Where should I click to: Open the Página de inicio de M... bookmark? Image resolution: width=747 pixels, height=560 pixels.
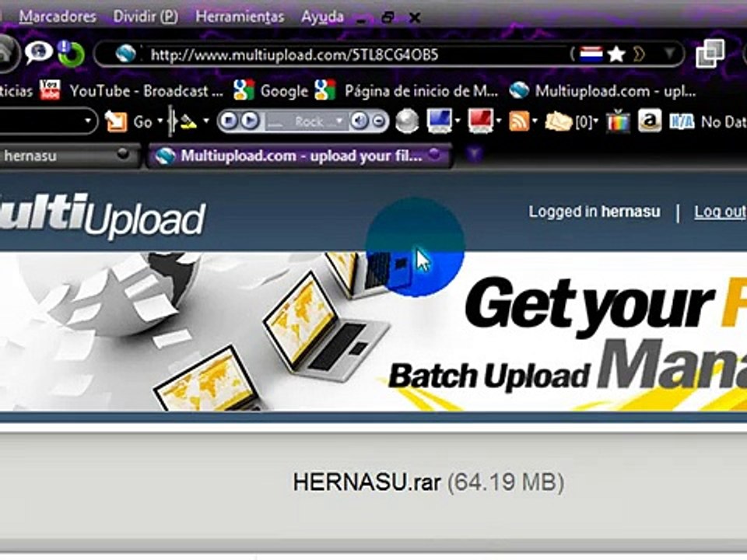click(406, 90)
